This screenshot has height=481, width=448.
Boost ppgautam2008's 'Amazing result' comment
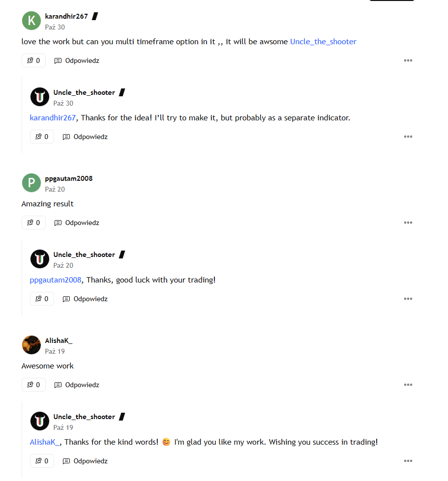tap(33, 223)
